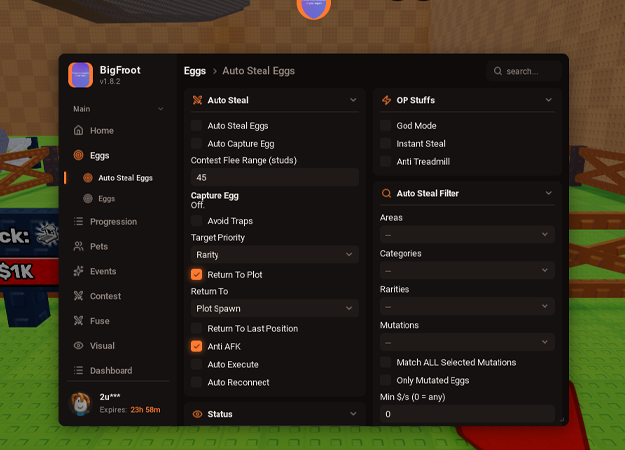Open the Home menu item

[118, 130]
